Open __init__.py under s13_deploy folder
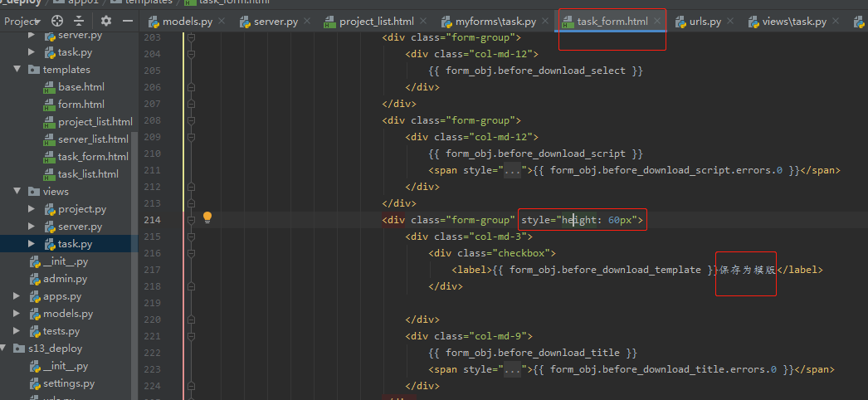The height and width of the screenshot is (400, 868). tap(66, 366)
